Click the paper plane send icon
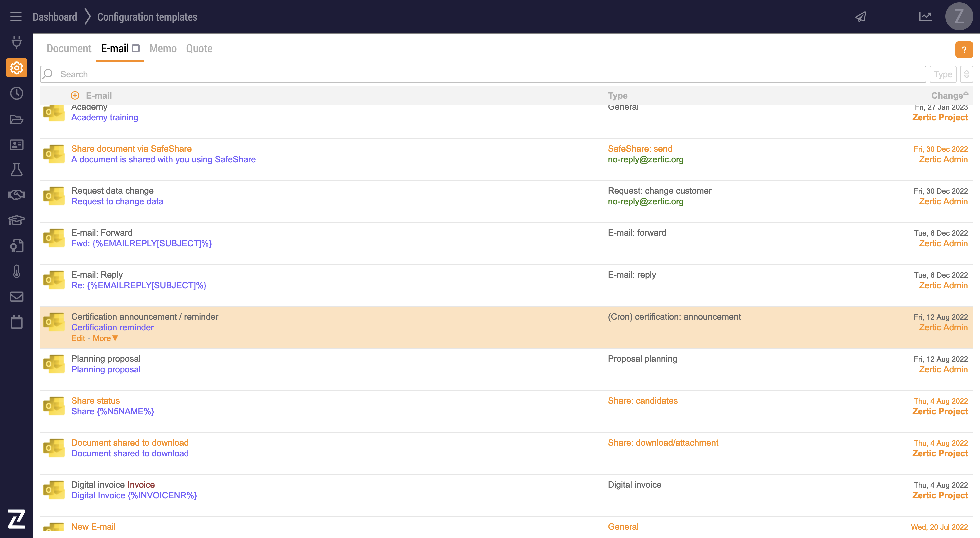Screen dimensions: 980x538 pos(861,17)
